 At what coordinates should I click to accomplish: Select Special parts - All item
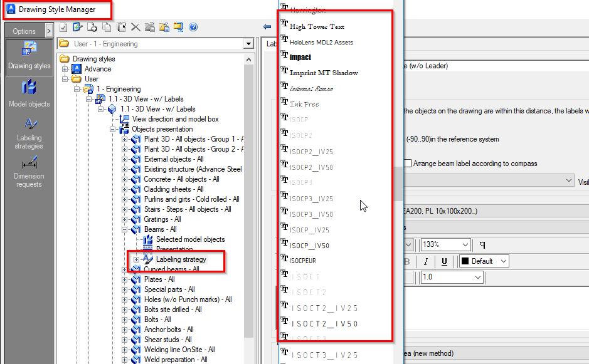169,289
